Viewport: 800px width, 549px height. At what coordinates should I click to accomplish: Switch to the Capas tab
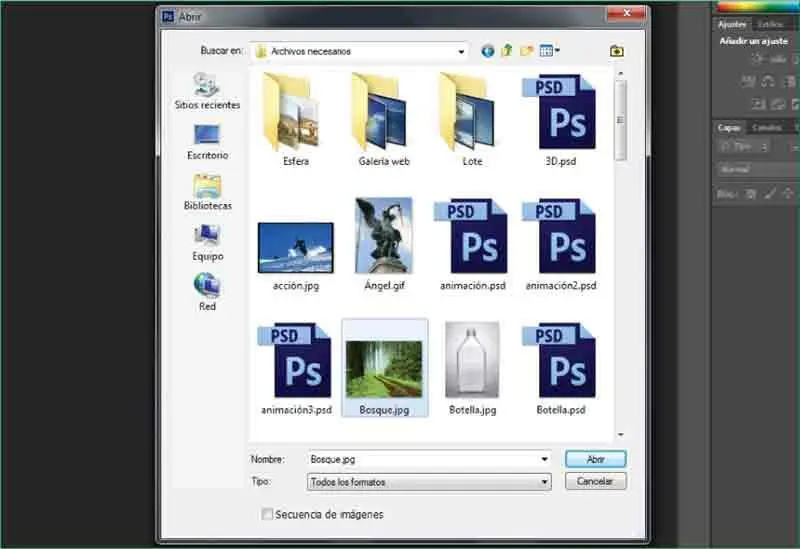(729, 127)
